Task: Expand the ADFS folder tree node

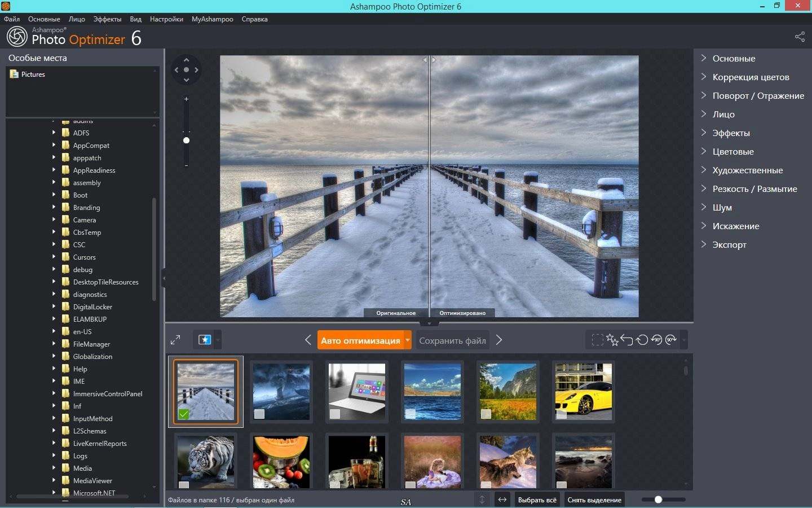Action: 54,133
